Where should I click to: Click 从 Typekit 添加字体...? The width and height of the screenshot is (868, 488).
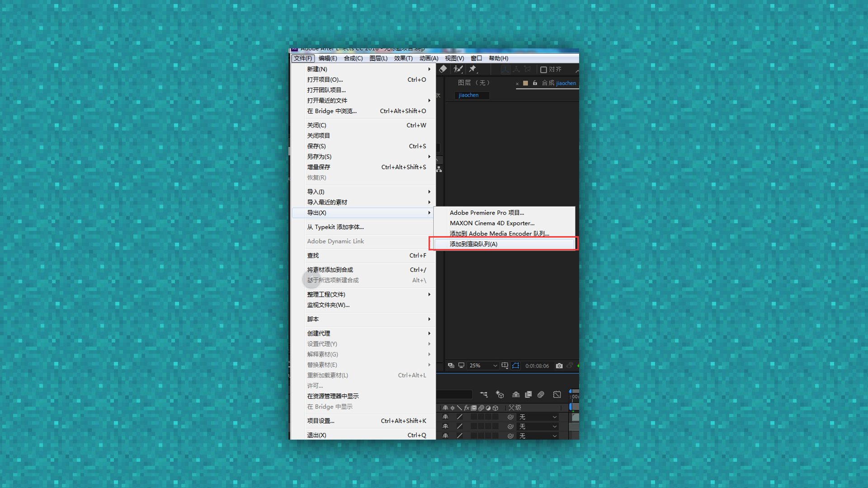click(x=364, y=227)
